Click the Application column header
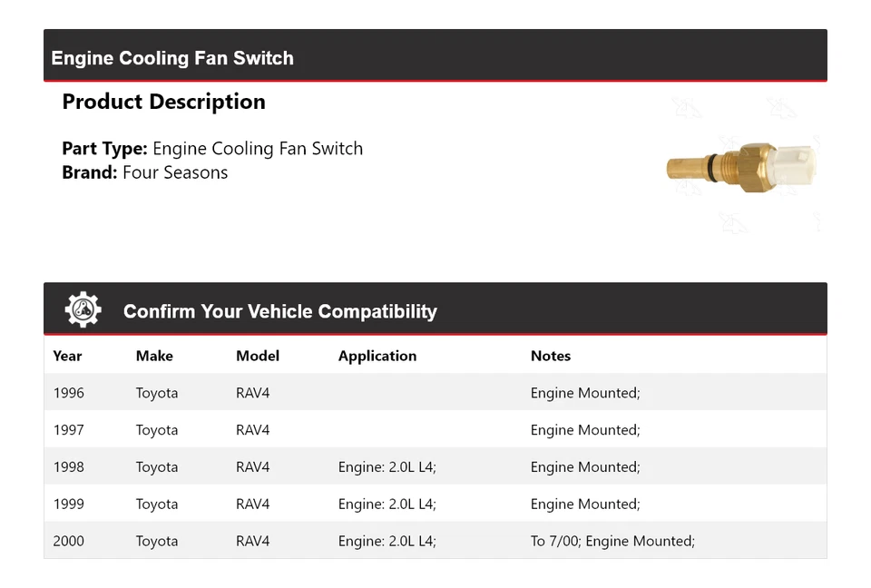 377,356
